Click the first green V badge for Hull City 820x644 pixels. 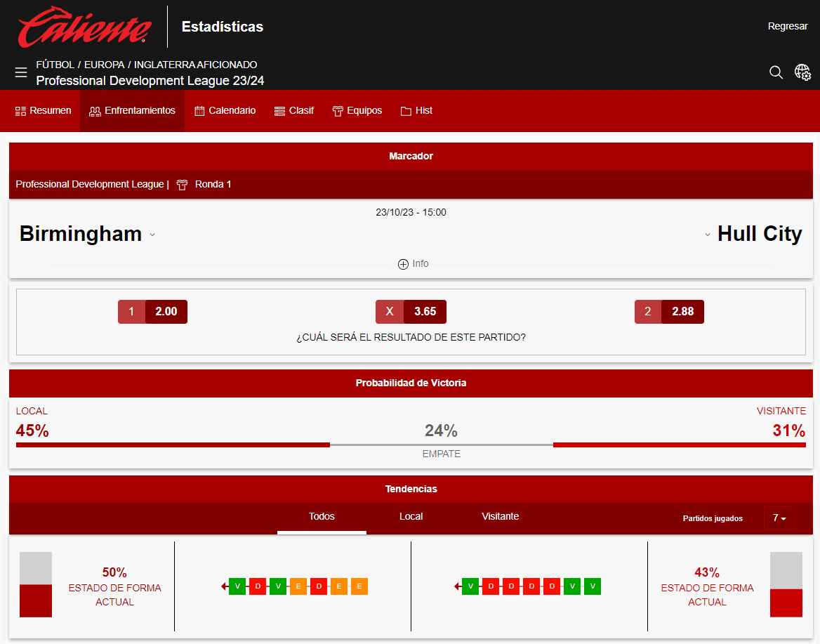(x=470, y=586)
